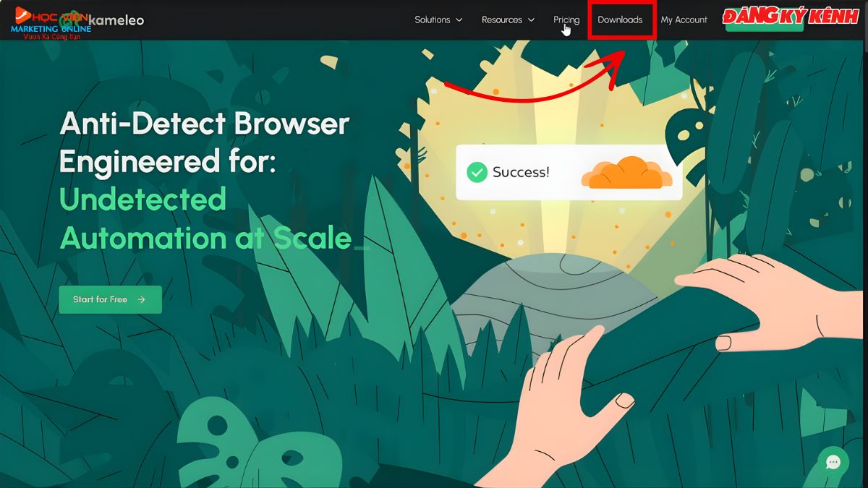This screenshot has width=868, height=488.
Task: Open the Solutions navigation menu
Action: coord(433,20)
